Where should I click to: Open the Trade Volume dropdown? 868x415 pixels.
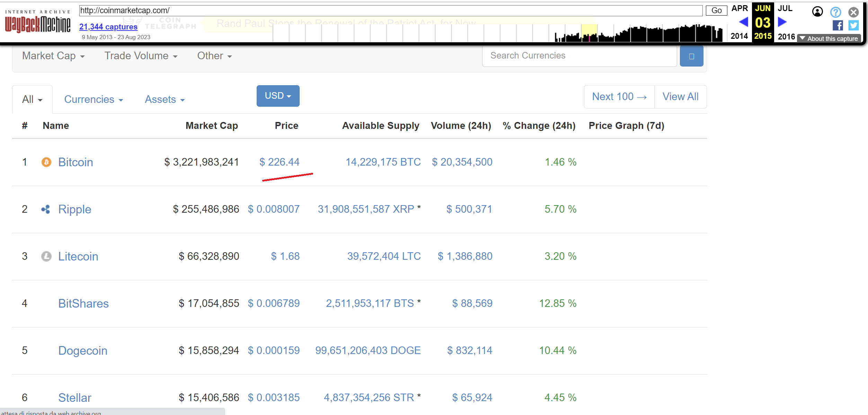pos(141,56)
